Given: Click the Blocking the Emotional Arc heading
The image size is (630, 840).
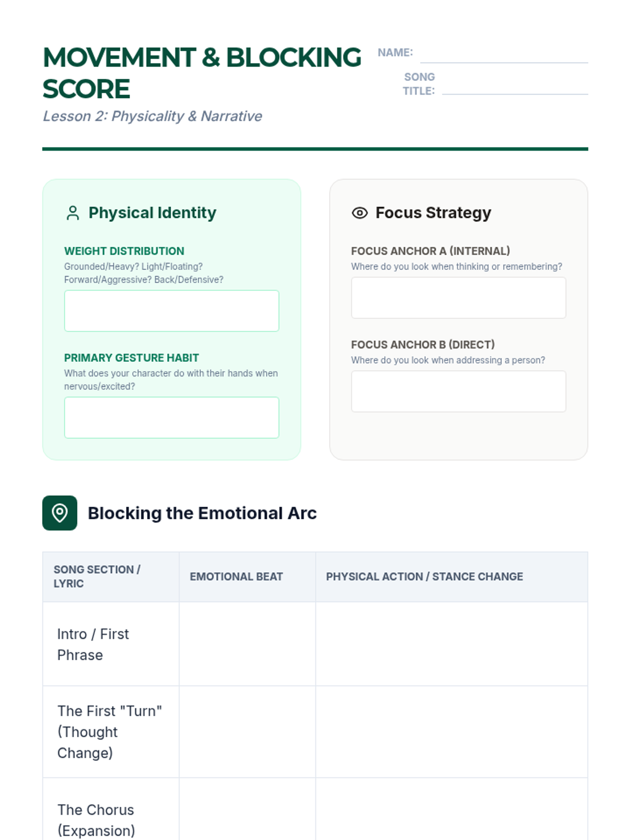Looking at the screenshot, I should 202,513.
